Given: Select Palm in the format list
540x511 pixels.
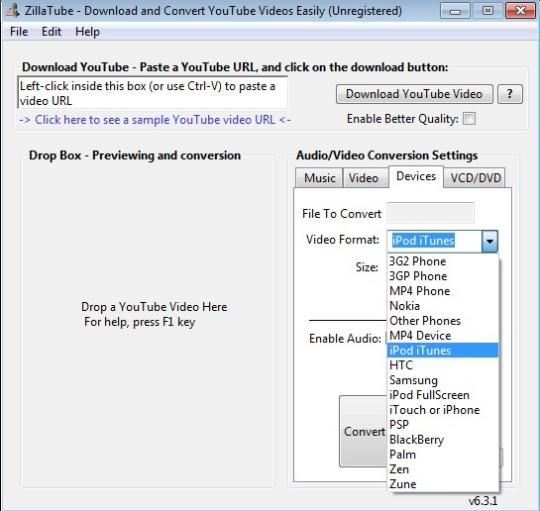Looking at the screenshot, I should (443, 455).
